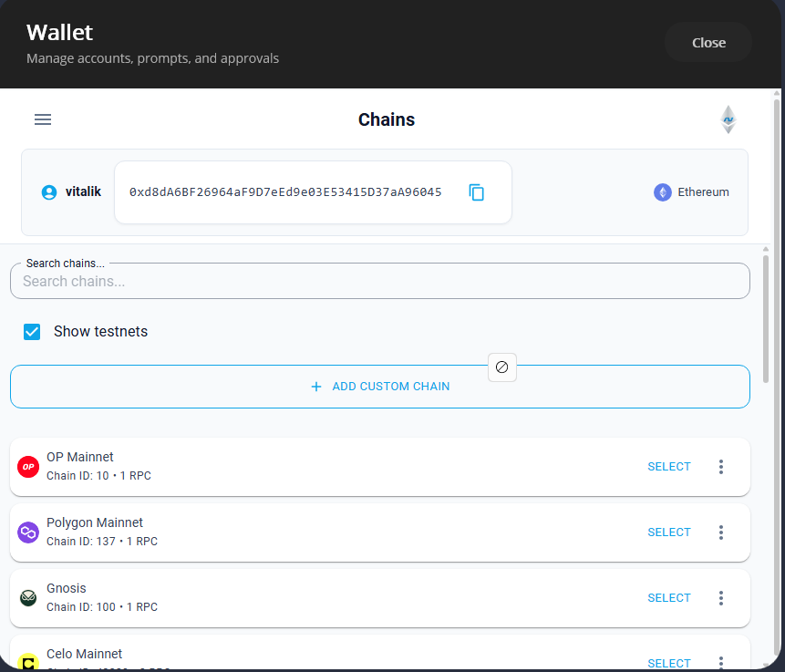
Task: Click the vitalik account avatar icon
Action: pyautogui.click(x=47, y=191)
